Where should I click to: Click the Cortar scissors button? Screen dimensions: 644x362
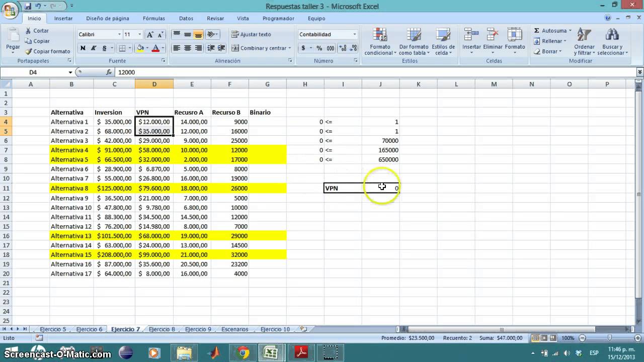point(37,31)
